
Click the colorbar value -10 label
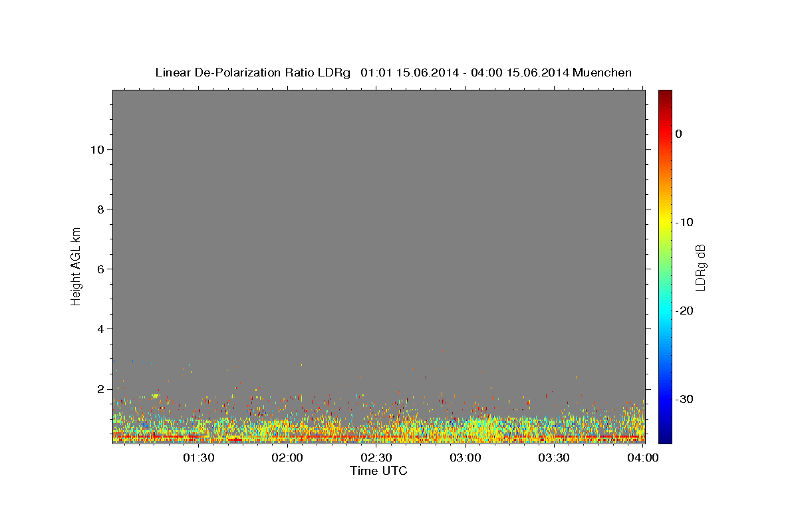pos(685,222)
